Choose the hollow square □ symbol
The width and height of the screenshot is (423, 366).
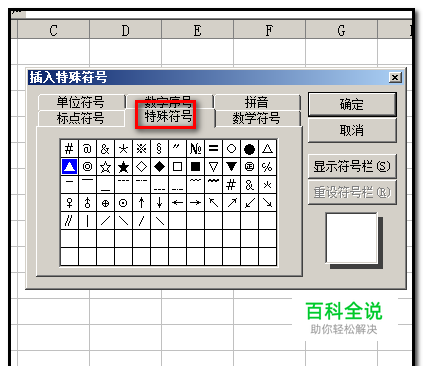click(x=177, y=167)
